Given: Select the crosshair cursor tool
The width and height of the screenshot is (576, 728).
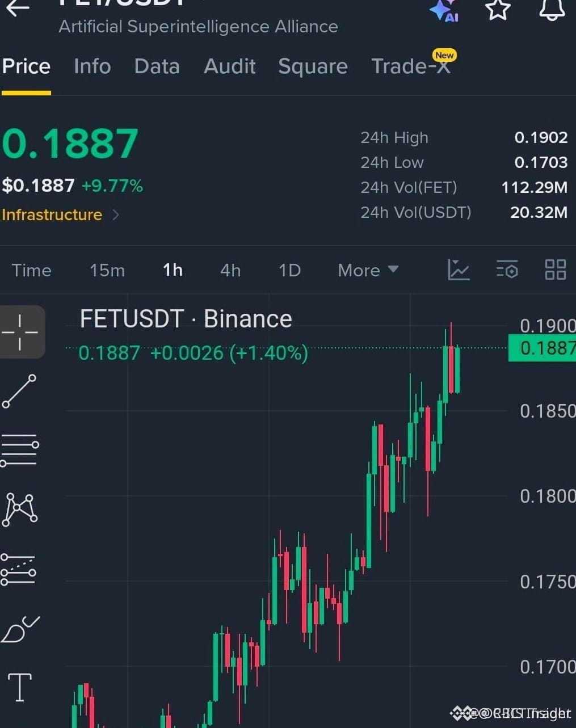Looking at the screenshot, I should coord(20,332).
